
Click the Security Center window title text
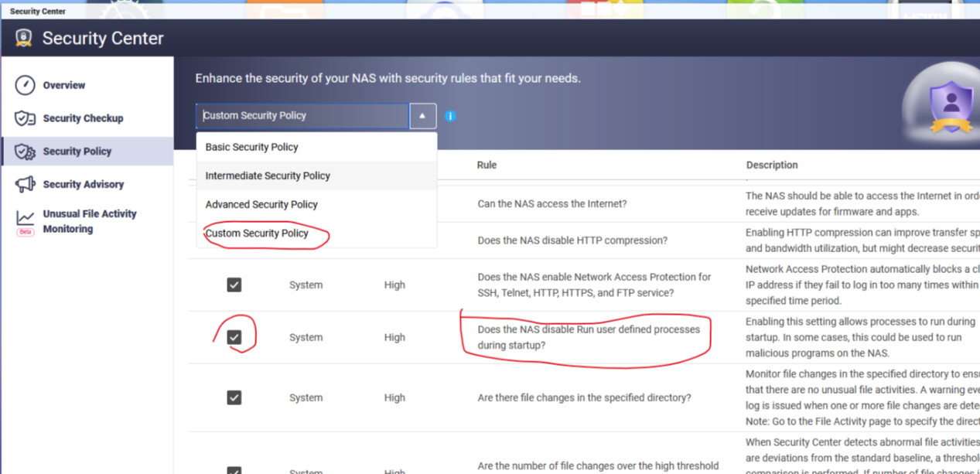tap(38, 11)
